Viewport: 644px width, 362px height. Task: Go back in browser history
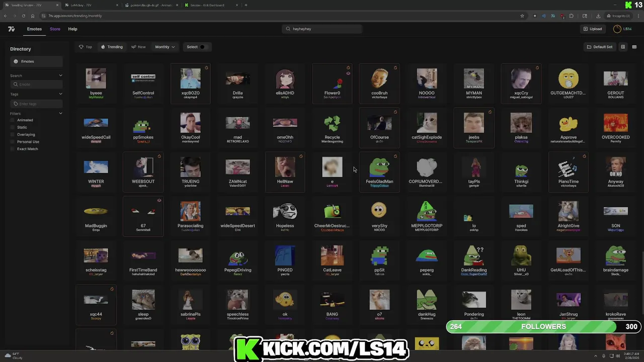pos(6,16)
